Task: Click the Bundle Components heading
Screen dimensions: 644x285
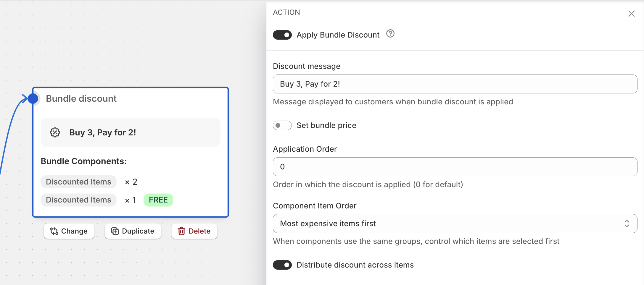Action: click(x=83, y=161)
